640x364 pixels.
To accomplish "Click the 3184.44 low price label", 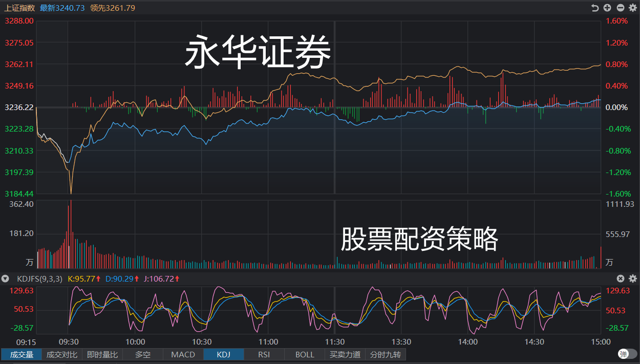I will coord(19,194).
